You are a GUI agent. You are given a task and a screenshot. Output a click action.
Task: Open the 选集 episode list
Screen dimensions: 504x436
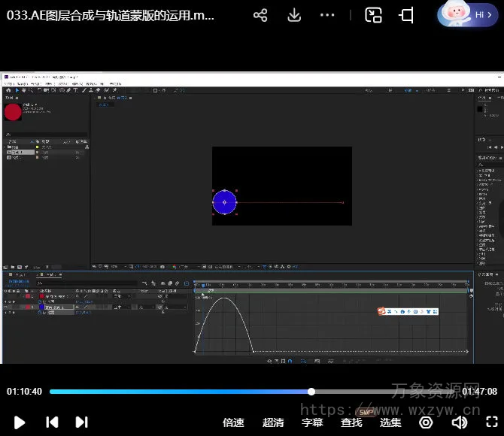(390, 422)
